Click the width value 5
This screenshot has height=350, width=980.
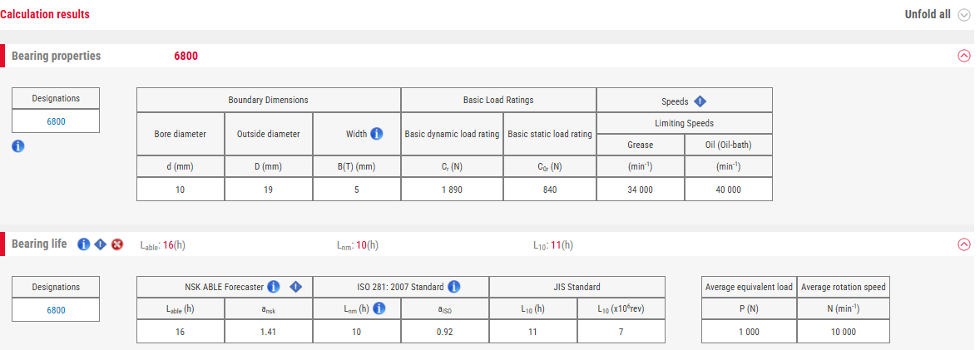[356, 190]
